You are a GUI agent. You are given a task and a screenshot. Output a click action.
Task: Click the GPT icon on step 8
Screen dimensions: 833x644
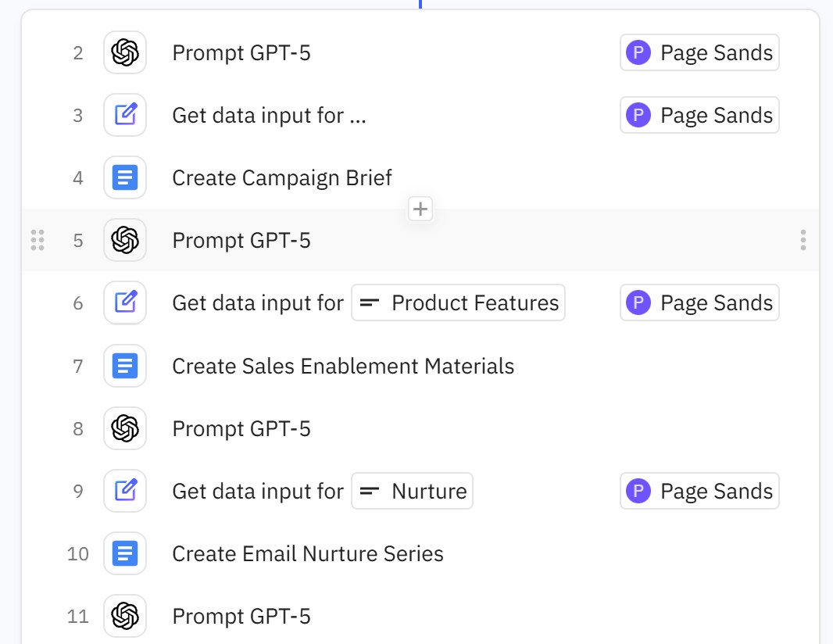tap(125, 428)
